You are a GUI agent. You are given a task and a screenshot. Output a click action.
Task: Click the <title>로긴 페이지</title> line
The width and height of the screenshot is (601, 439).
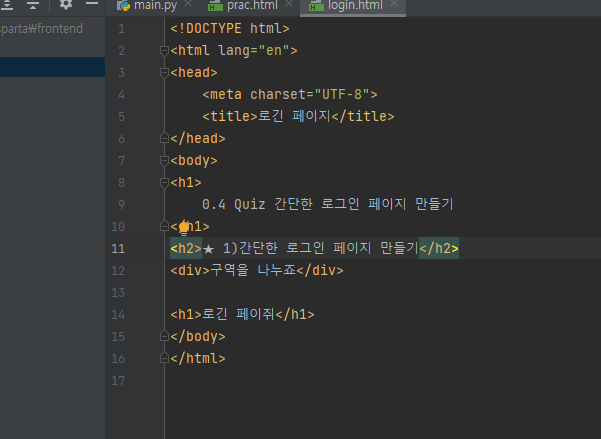click(298, 117)
